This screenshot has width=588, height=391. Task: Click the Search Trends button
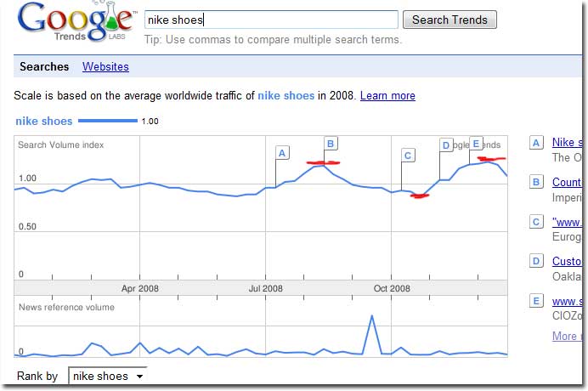tap(449, 20)
